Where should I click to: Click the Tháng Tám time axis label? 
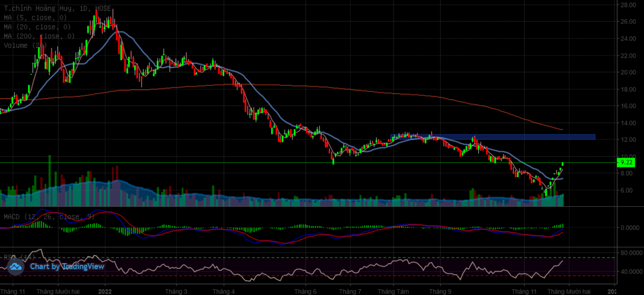pyautogui.click(x=393, y=291)
